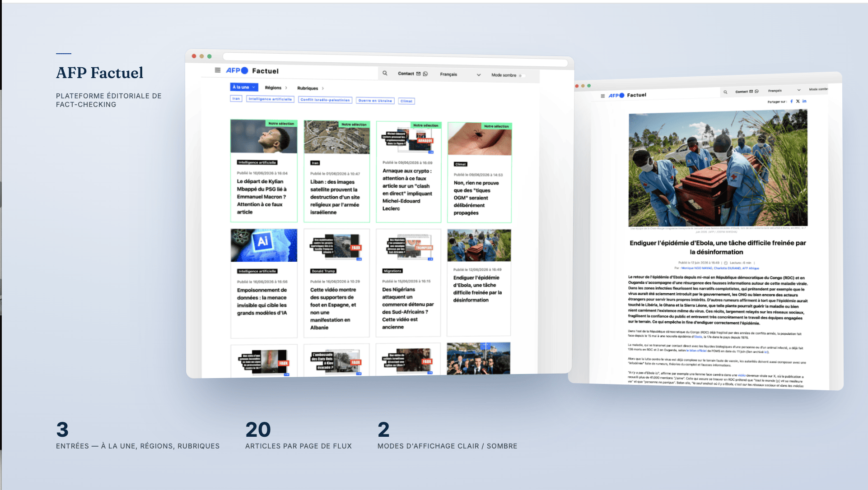The height and width of the screenshot is (490, 868).
Task: Click author link Monique NGO MAYAG
Action: pos(697,268)
